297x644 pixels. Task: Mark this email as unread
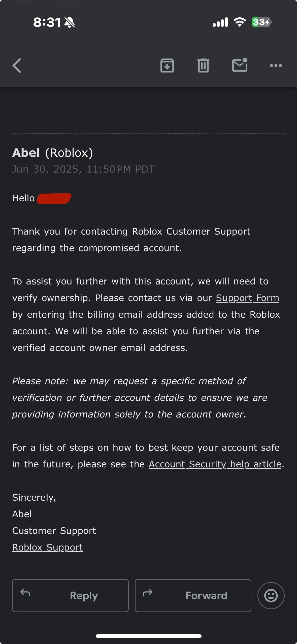[240, 65]
